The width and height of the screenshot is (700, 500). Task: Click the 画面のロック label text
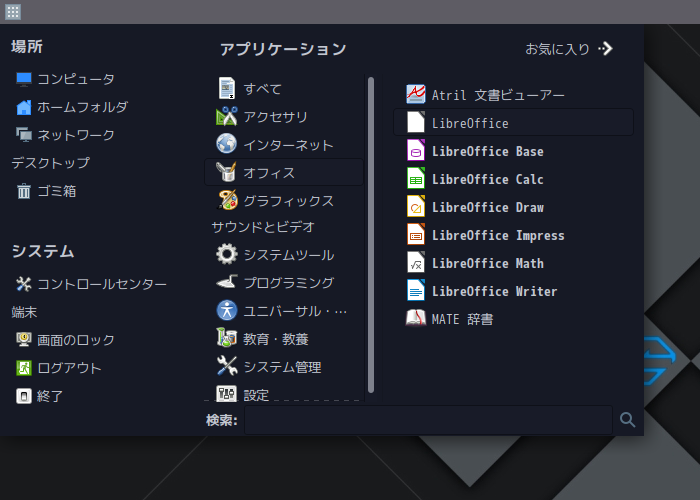pos(76,340)
